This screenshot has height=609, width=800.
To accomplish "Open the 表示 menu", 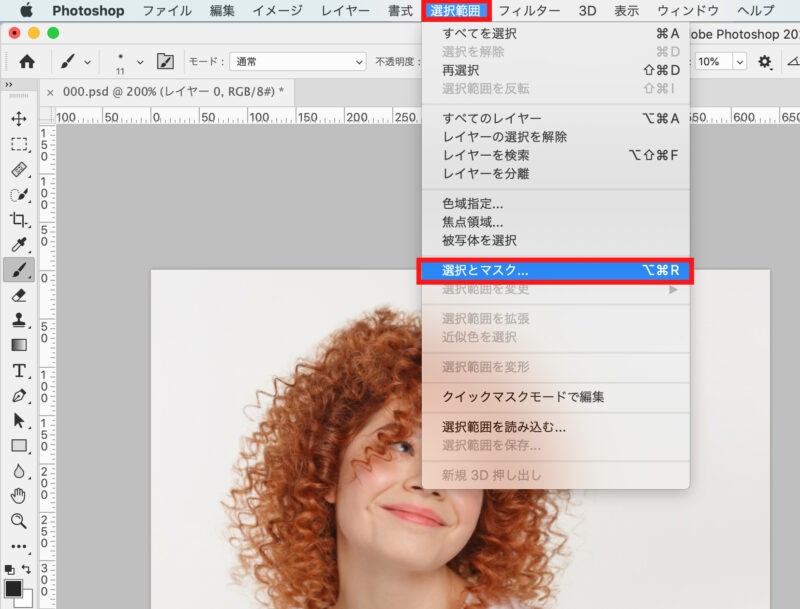I will tap(627, 11).
